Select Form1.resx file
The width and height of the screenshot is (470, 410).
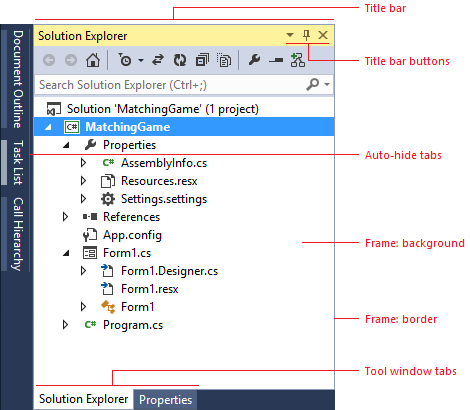pyautogui.click(x=149, y=289)
